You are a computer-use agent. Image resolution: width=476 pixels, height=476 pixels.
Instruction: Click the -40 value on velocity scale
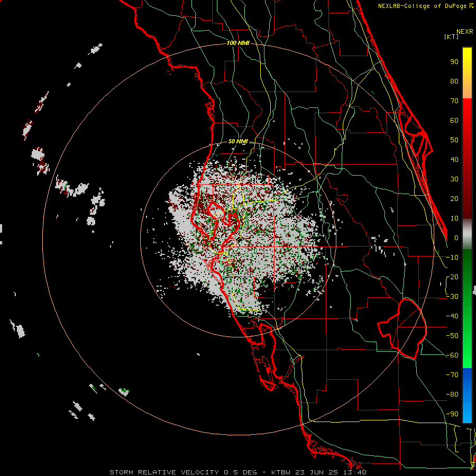point(453,316)
